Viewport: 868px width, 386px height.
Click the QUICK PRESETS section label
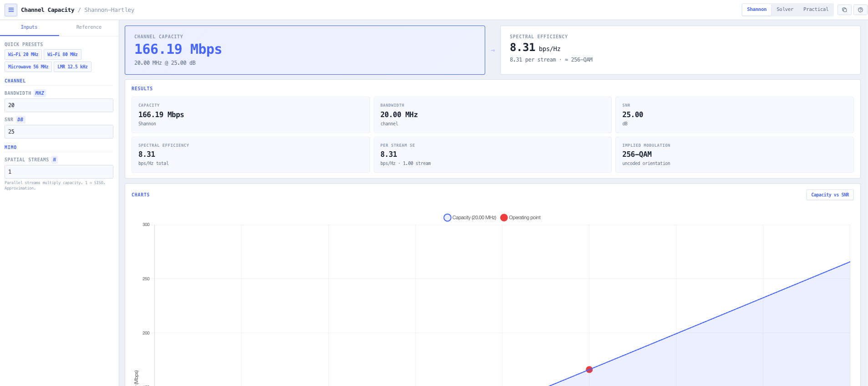(x=24, y=45)
